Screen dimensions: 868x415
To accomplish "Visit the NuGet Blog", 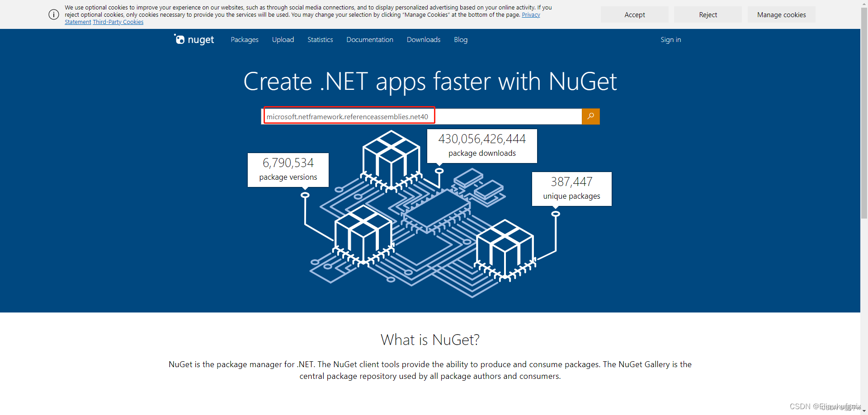I will [460, 40].
